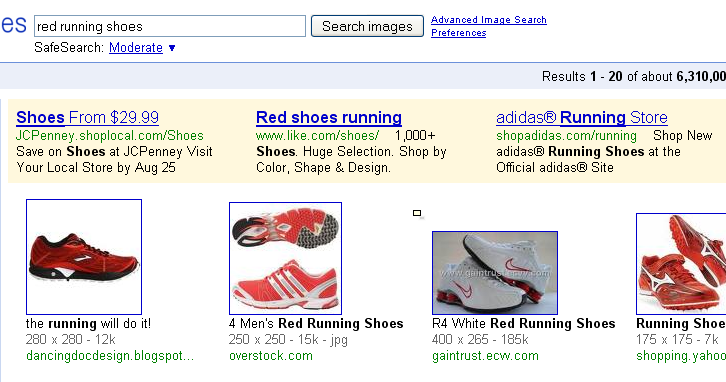Open Advanced Image Search link
Image resolution: width=726 pixels, height=382 pixels.
click(488, 20)
